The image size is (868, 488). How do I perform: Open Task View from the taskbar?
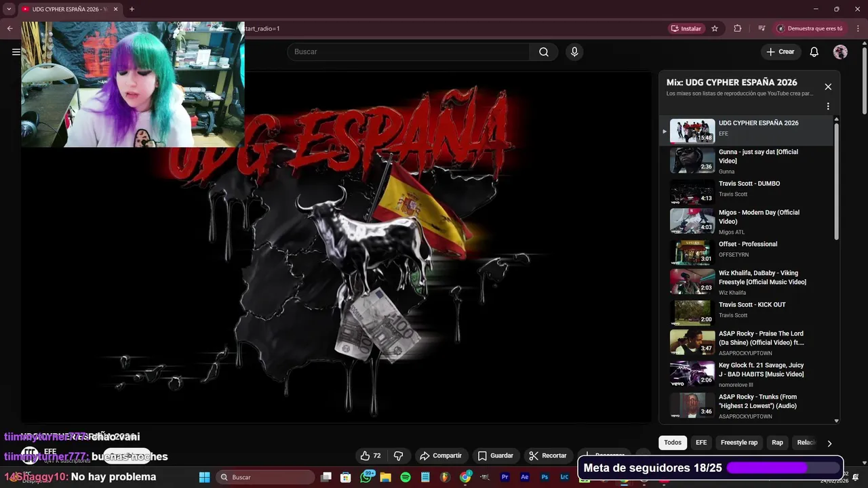326,477
